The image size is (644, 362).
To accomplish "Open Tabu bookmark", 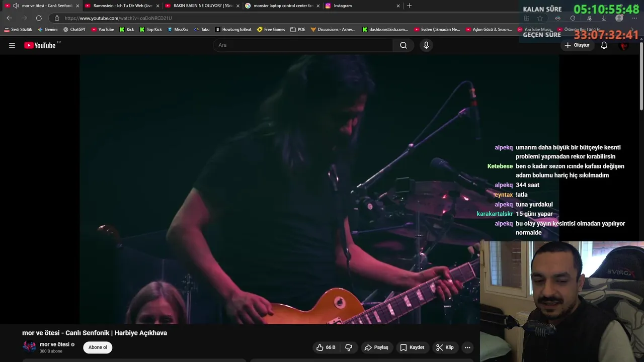I will pos(202,30).
